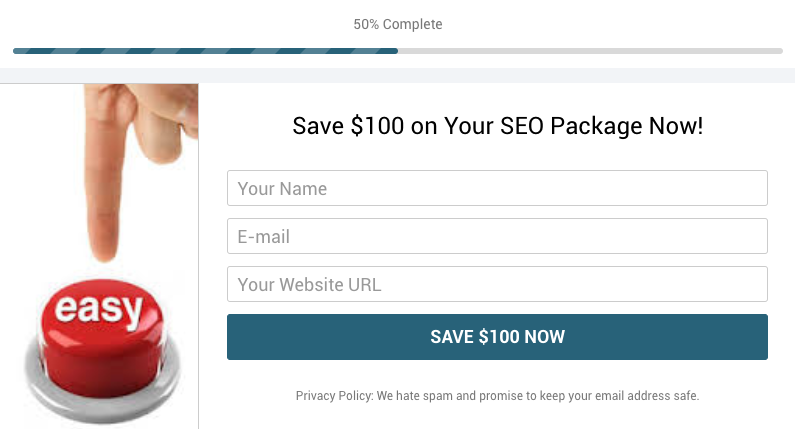The height and width of the screenshot is (429, 795).
Task: Click the unfilled gray part of progress bar
Action: coord(590,50)
